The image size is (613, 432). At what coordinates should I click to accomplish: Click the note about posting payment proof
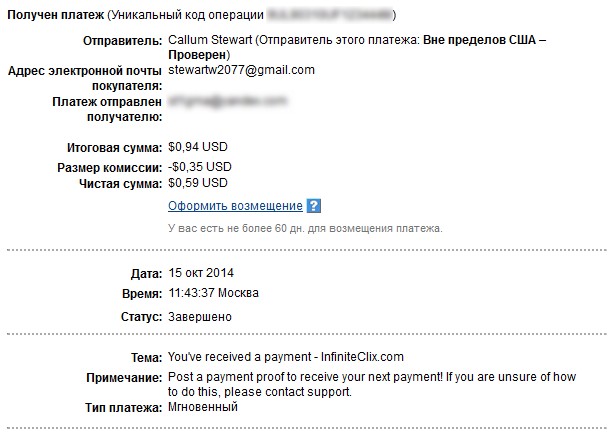pos(358,384)
